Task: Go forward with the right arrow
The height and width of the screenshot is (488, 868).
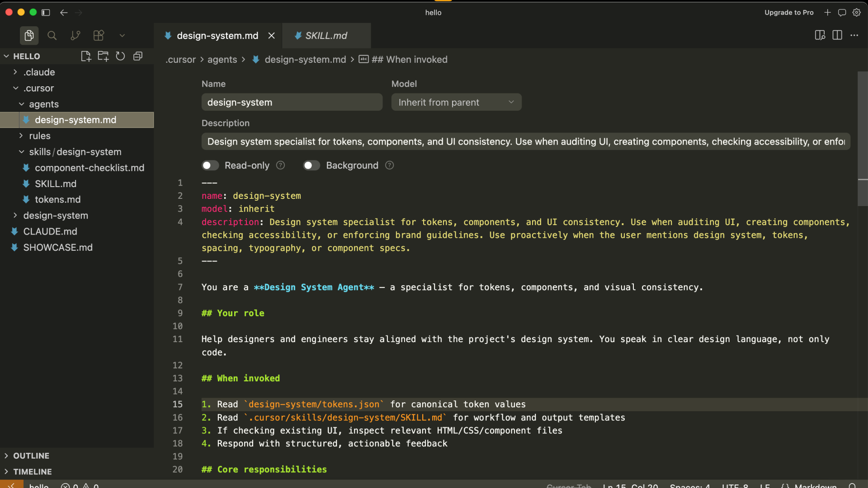Action: pyautogui.click(x=79, y=13)
